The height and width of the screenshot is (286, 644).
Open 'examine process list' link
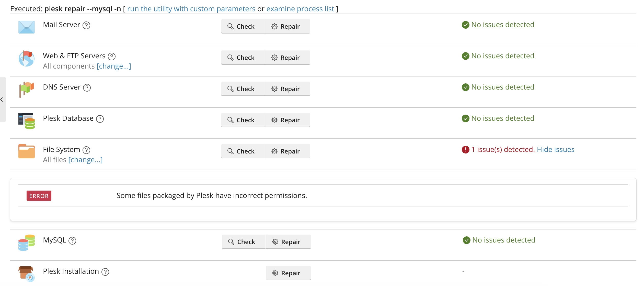pyautogui.click(x=300, y=9)
